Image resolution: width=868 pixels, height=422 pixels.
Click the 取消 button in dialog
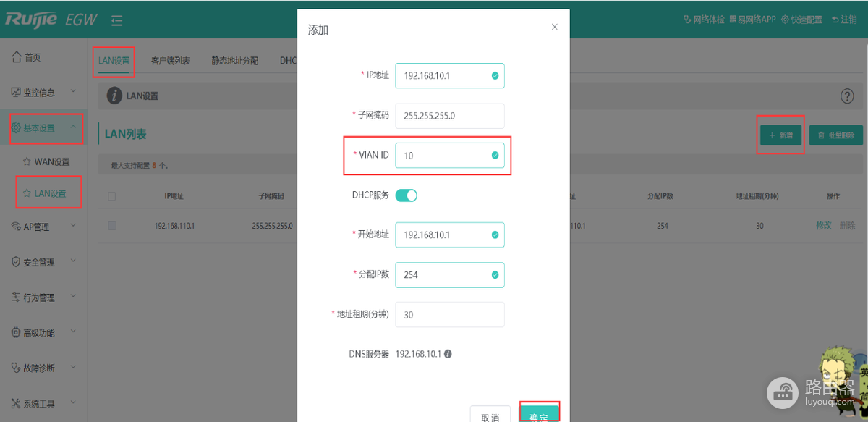[491, 415]
